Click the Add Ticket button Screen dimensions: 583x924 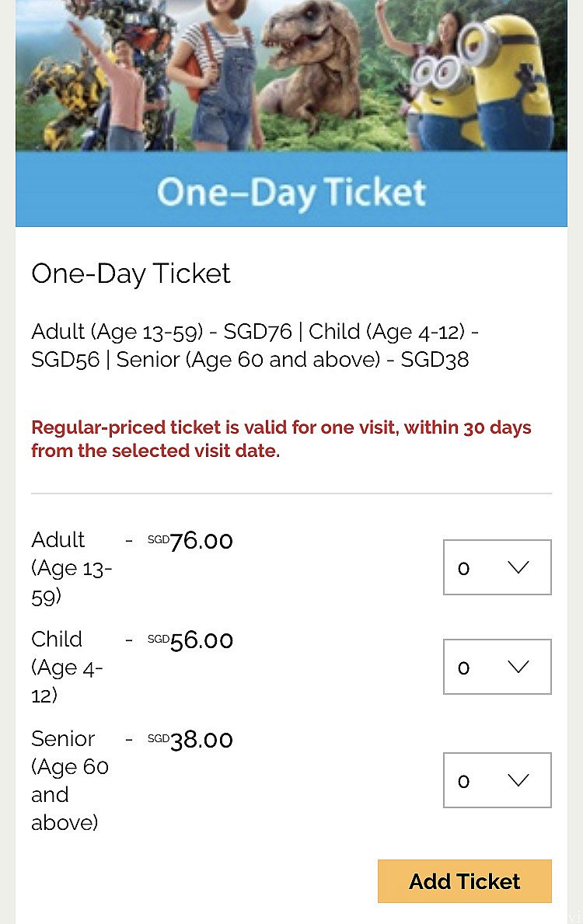(x=465, y=881)
